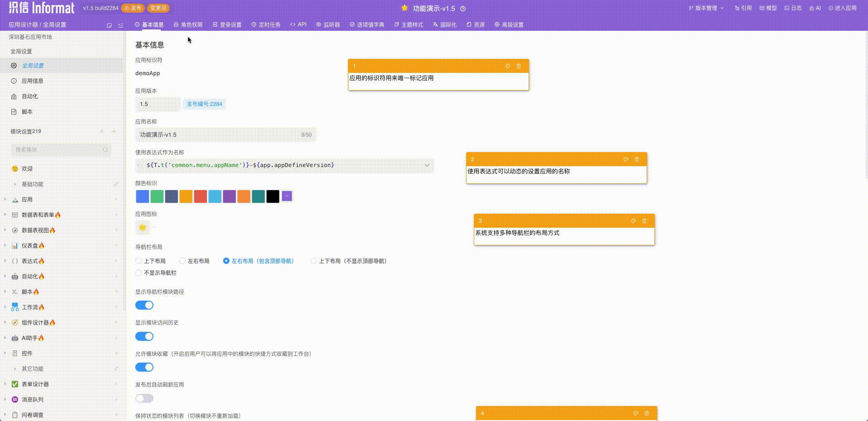
Task: Open the 使用表达式作为名称 expression dropdown
Action: 427,165
